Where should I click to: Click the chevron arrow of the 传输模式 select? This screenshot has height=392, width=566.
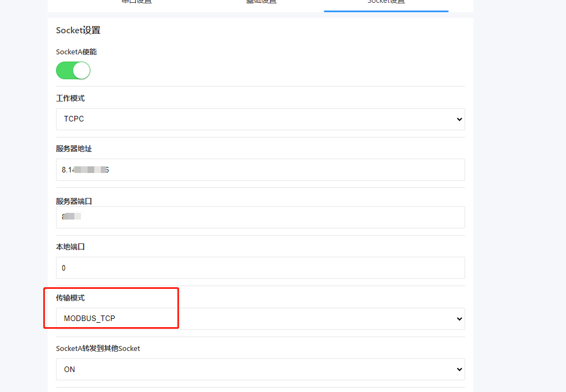pyautogui.click(x=458, y=319)
